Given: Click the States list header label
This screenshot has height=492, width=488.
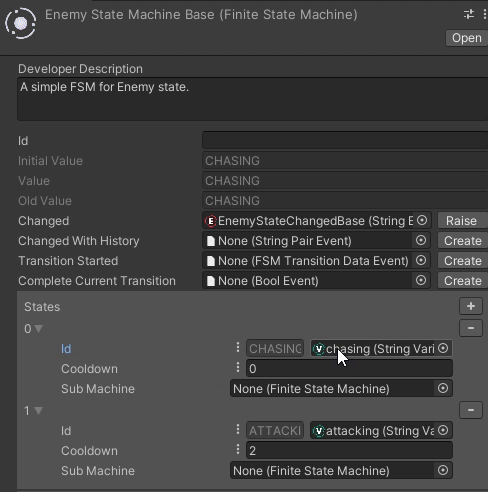Looking at the screenshot, I should point(42,307).
